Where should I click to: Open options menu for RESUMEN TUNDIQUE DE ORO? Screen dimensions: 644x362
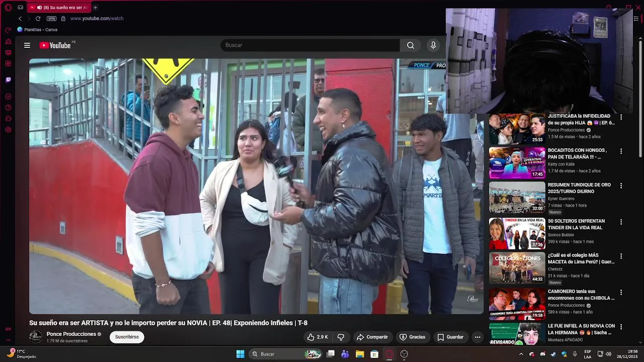click(621, 186)
